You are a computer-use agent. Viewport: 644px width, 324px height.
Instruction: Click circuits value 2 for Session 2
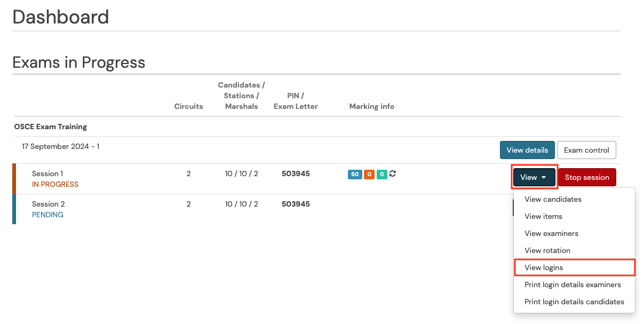tap(188, 204)
